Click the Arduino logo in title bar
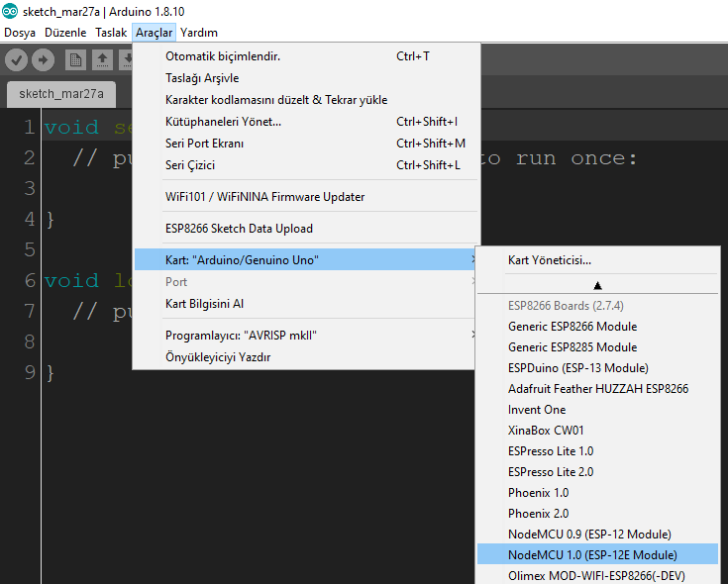This screenshot has height=584, width=728. point(10,11)
